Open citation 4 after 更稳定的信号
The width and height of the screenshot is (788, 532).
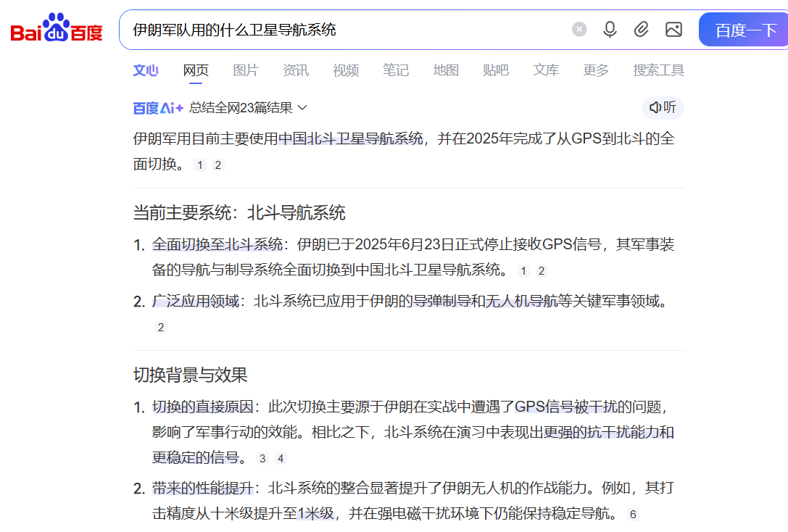281,458
